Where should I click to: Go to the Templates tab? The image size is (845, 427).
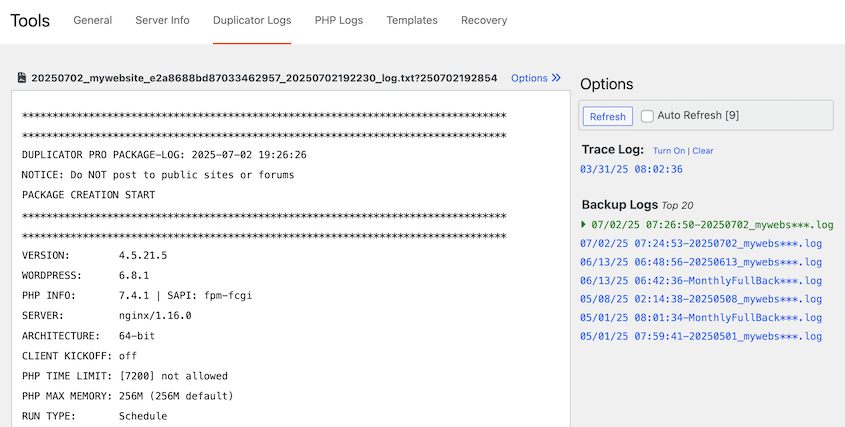(412, 20)
